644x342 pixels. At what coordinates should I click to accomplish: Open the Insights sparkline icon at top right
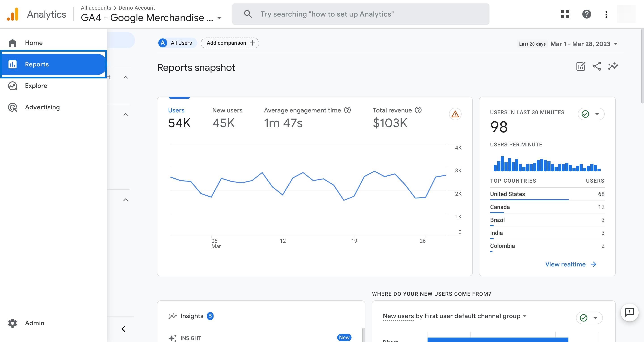[x=613, y=66]
